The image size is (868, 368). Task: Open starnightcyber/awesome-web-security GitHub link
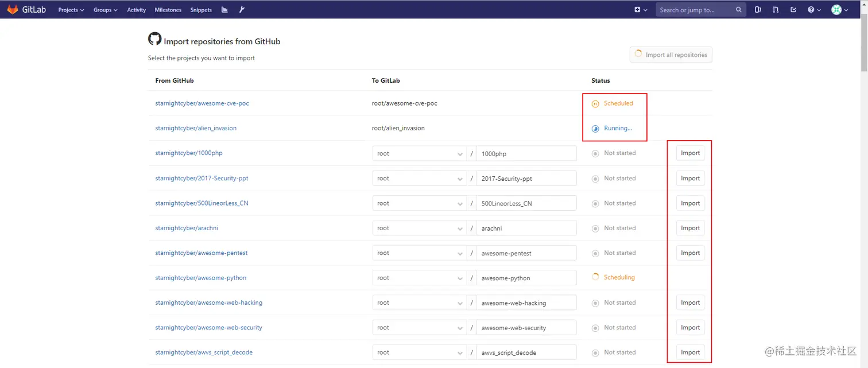click(x=209, y=328)
